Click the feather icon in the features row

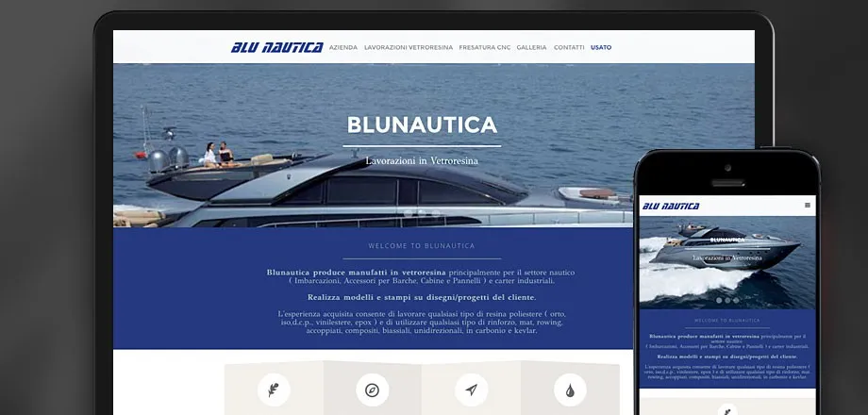click(274, 390)
